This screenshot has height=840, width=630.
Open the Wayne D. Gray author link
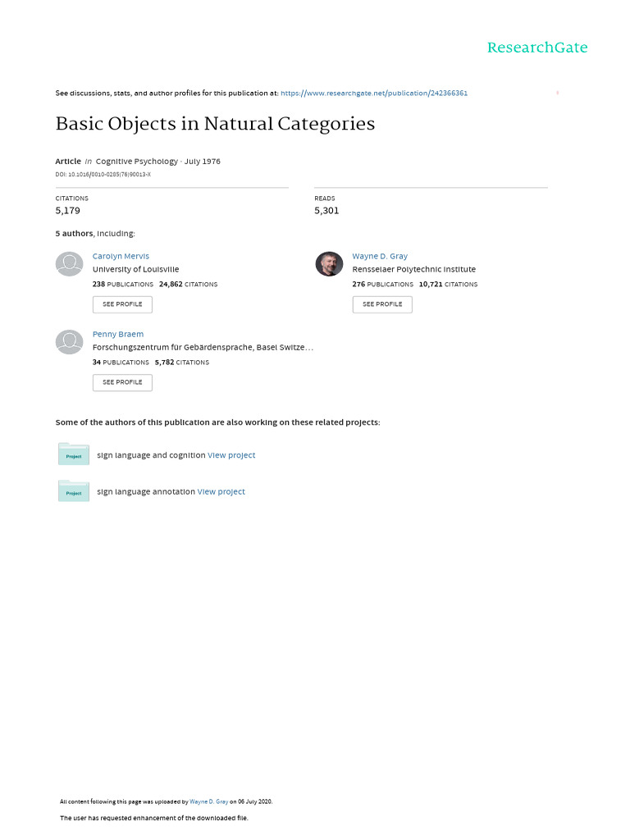pos(380,256)
